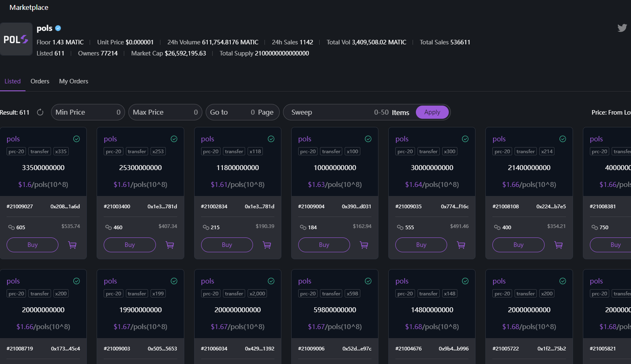Click seller address 0x429...1392

pyautogui.click(x=260, y=348)
